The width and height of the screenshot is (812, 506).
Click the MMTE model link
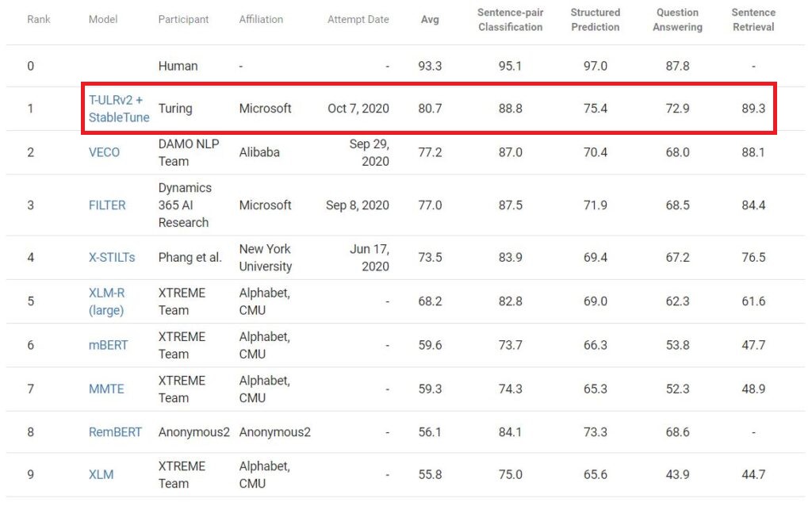point(106,389)
